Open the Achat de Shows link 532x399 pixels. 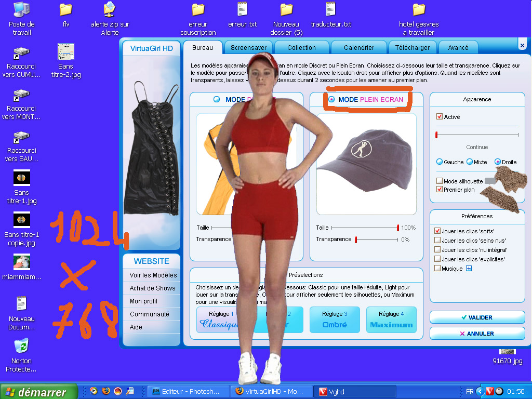pyautogui.click(x=152, y=288)
